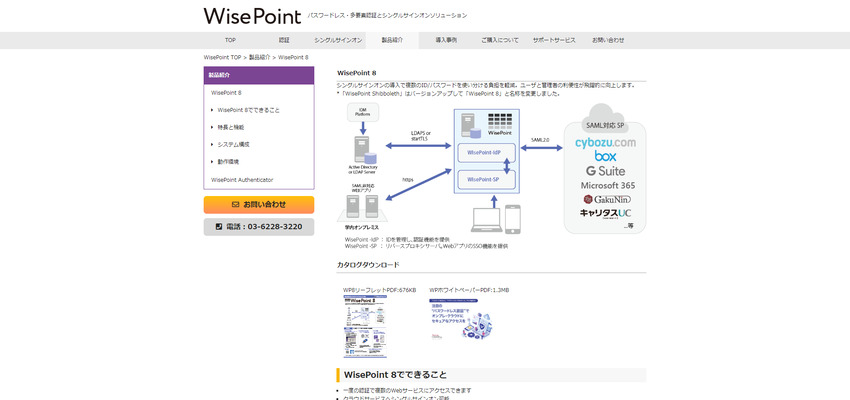Click the laptop icon in the diagram
Image resolution: width=850 pixels, height=400 pixels.
click(486, 220)
